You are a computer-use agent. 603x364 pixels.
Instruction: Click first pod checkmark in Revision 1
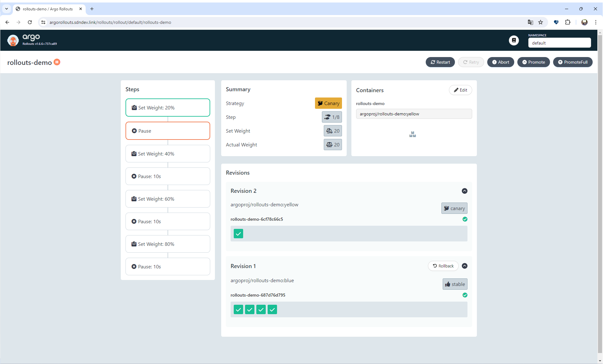tap(238, 309)
